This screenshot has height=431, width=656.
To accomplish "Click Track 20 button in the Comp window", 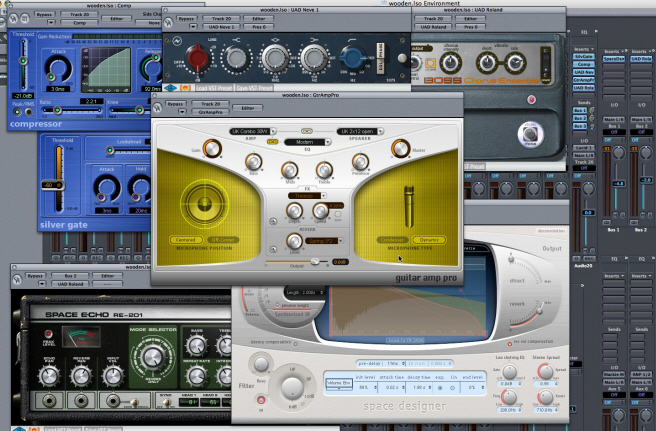I will (x=79, y=14).
